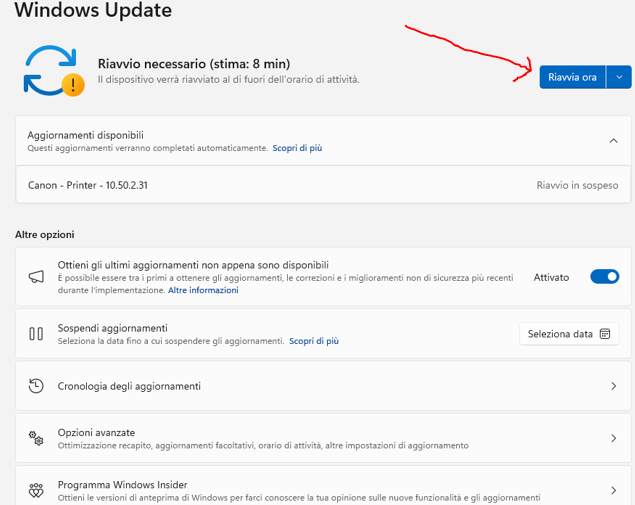Open Opzioni avanzate
Image resolution: width=635 pixels, height=505 pixels.
point(323,438)
